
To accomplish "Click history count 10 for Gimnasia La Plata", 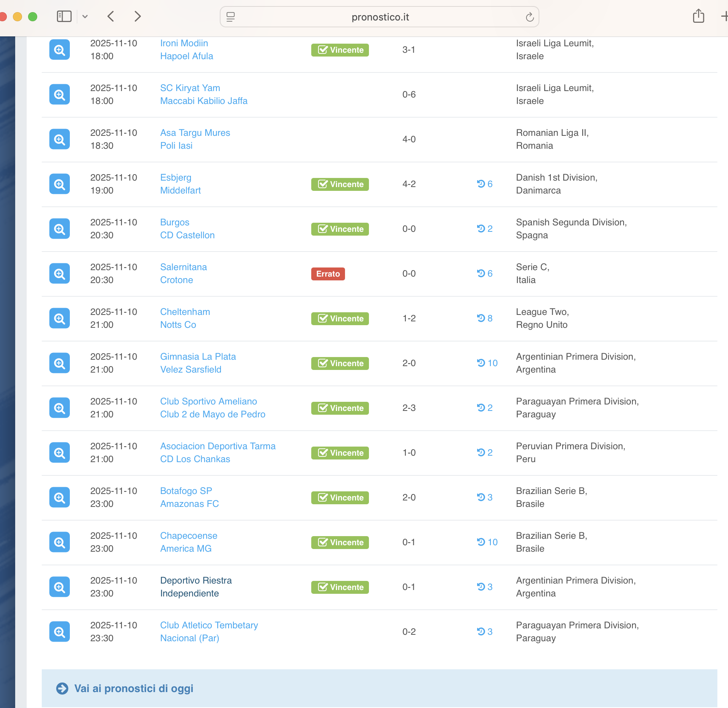I will click(487, 363).
